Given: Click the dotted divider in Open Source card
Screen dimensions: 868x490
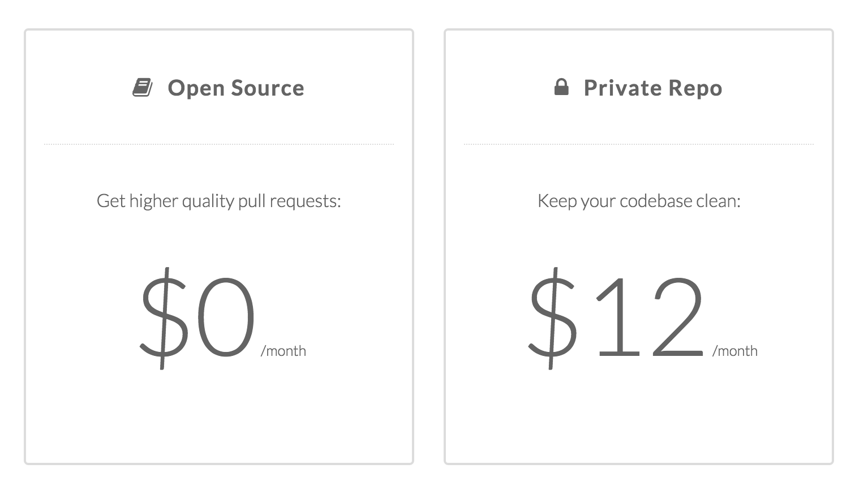Looking at the screenshot, I should pyautogui.click(x=219, y=144).
